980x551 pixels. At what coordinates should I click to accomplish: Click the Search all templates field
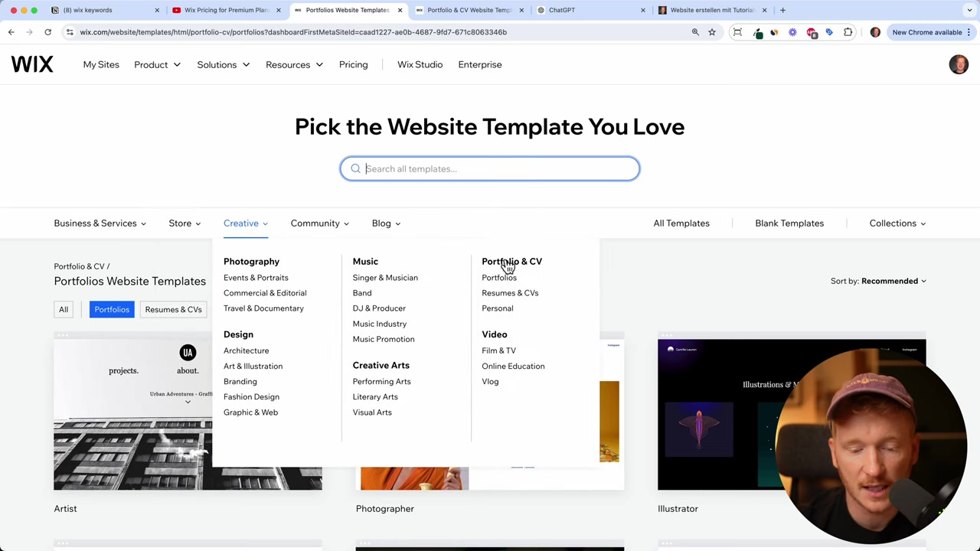[x=490, y=168]
